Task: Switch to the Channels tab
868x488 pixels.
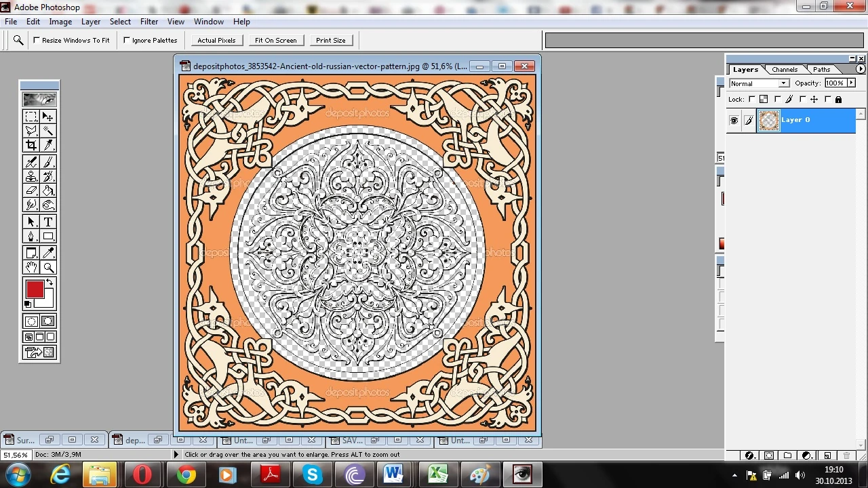Action: (x=785, y=69)
